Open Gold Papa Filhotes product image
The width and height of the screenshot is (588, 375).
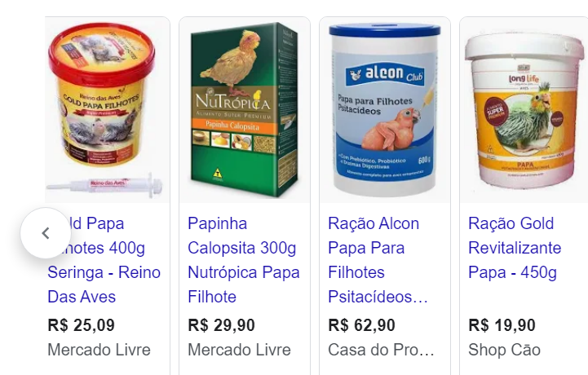(108, 110)
